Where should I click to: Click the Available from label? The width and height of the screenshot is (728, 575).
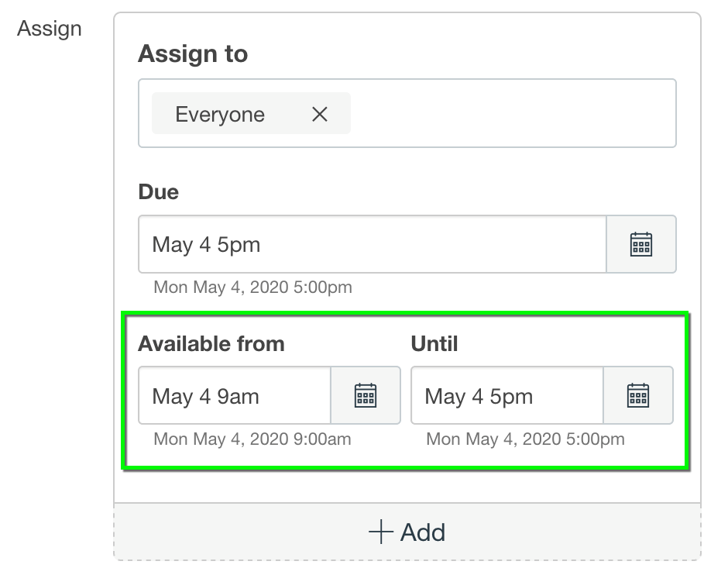(211, 343)
